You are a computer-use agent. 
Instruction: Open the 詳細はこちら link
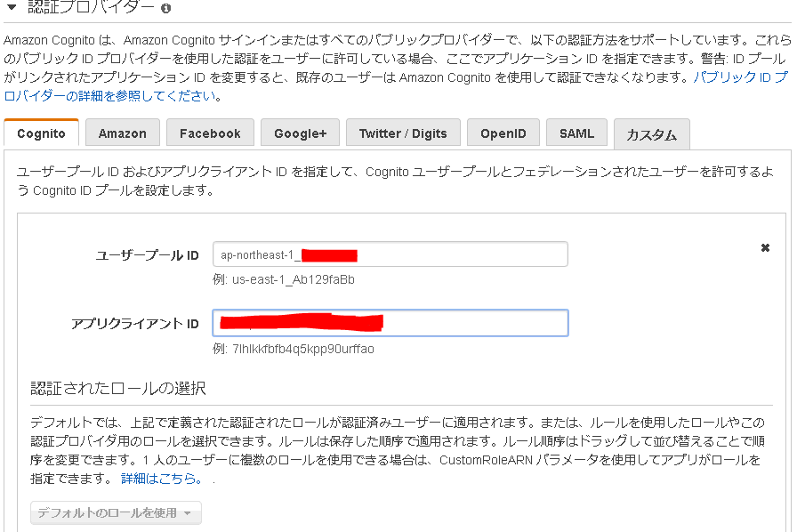[x=162, y=478]
